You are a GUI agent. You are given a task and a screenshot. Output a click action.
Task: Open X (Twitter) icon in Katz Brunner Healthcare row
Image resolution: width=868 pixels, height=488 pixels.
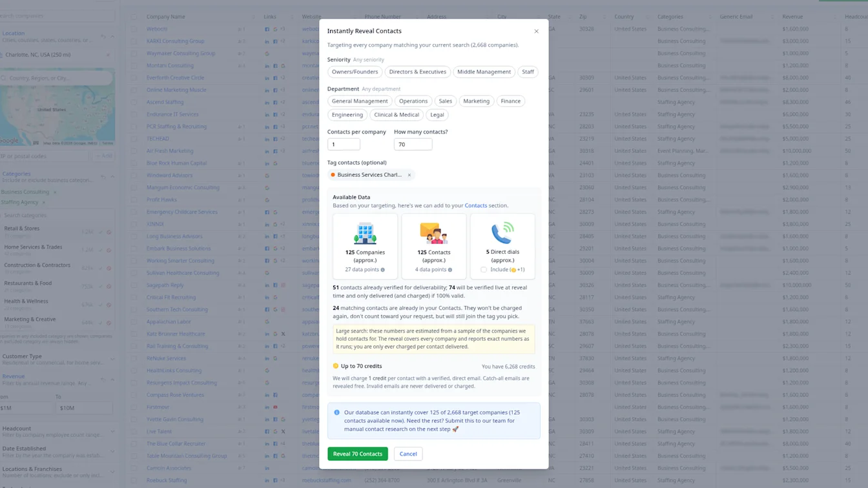pyautogui.click(x=283, y=334)
